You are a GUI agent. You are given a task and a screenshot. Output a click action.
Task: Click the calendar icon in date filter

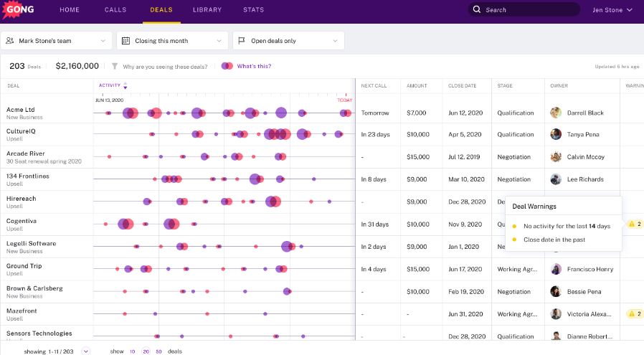(x=126, y=41)
